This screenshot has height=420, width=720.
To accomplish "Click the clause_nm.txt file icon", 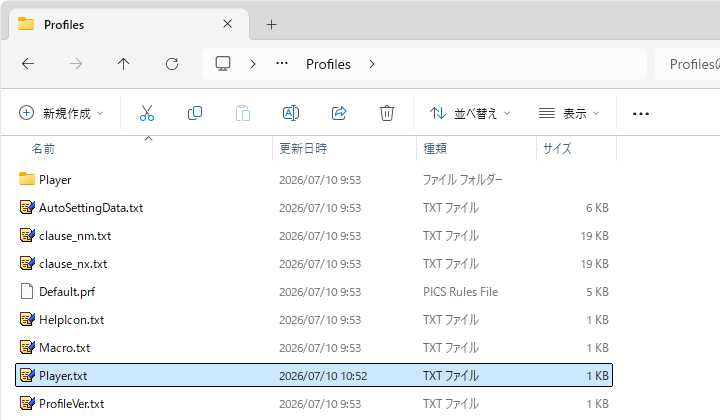I will click(27, 235).
